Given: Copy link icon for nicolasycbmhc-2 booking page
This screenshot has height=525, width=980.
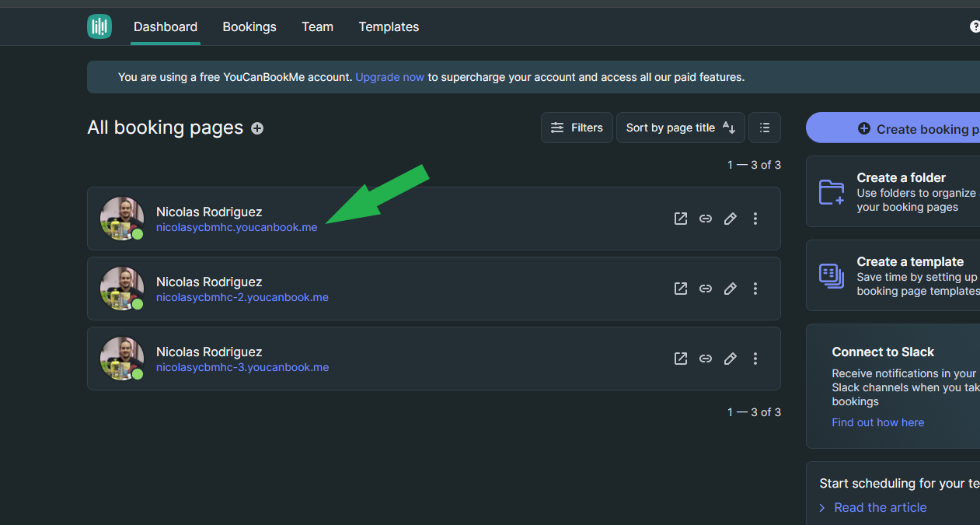Looking at the screenshot, I should point(706,289).
